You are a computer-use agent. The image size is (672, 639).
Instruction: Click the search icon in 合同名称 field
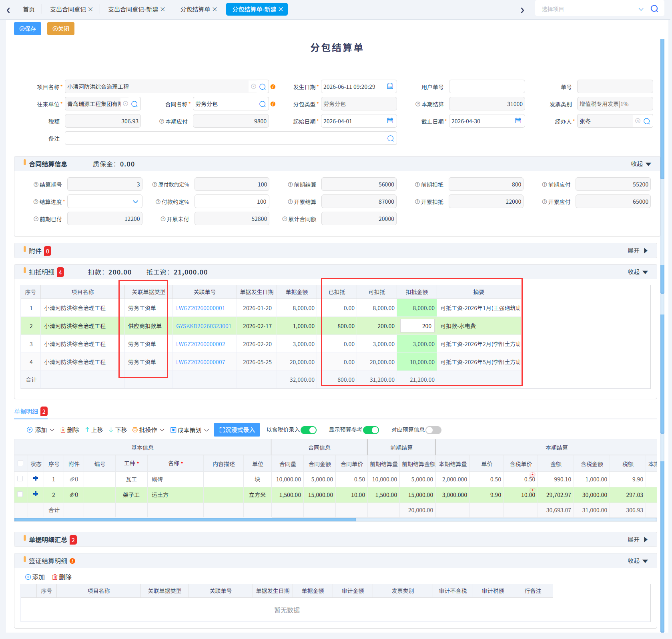tap(263, 104)
